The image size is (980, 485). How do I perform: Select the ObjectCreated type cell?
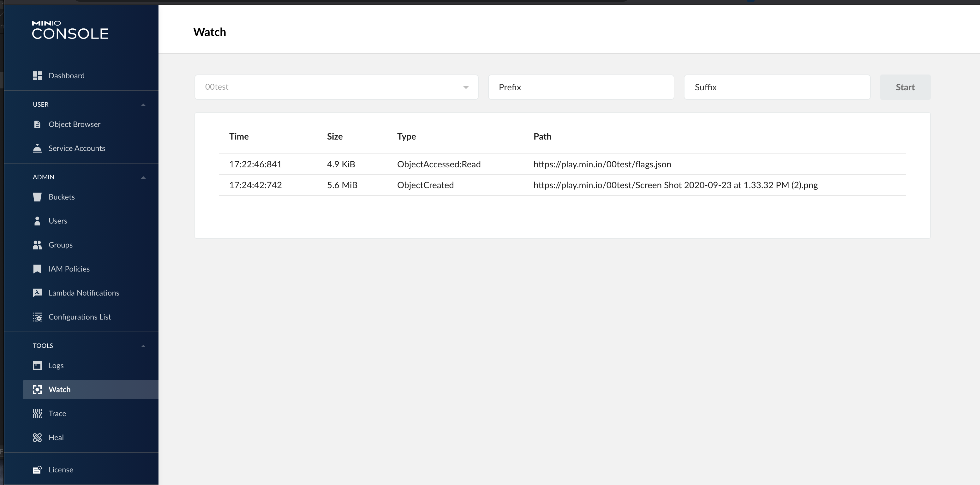425,185
